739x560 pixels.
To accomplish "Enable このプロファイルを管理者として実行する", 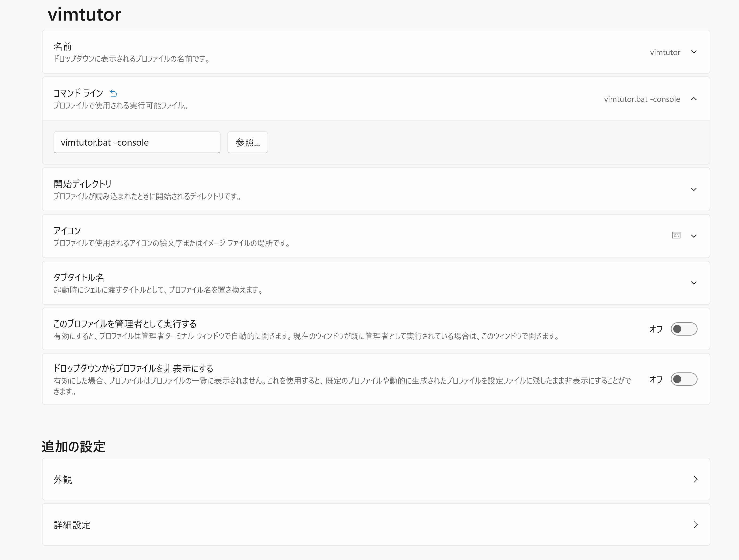I will 684,329.
